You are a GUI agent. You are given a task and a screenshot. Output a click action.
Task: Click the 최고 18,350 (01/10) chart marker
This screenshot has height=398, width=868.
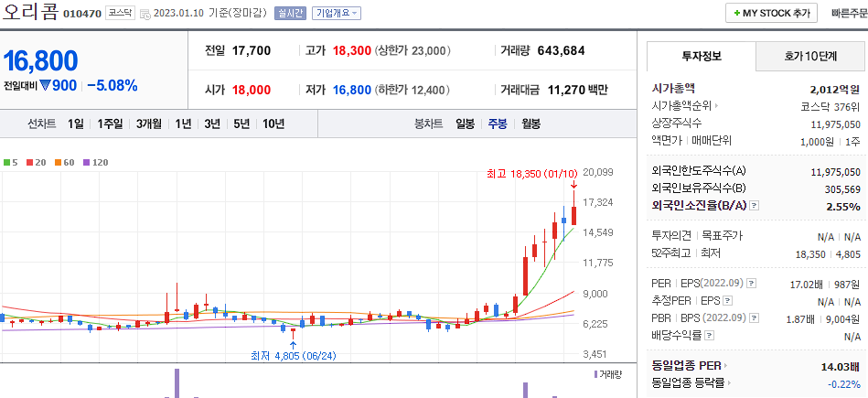[532, 175]
